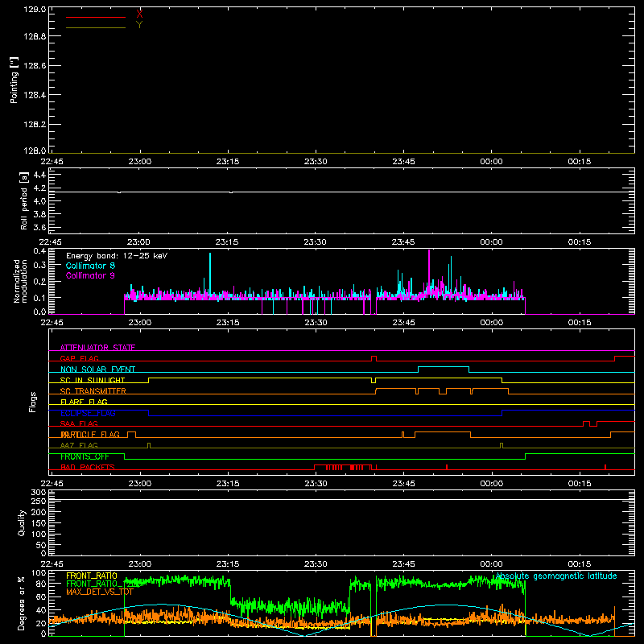Click the blue 'ECLIPSE_FLAG' label
This screenshot has width=644, height=644.
coord(88,413)
